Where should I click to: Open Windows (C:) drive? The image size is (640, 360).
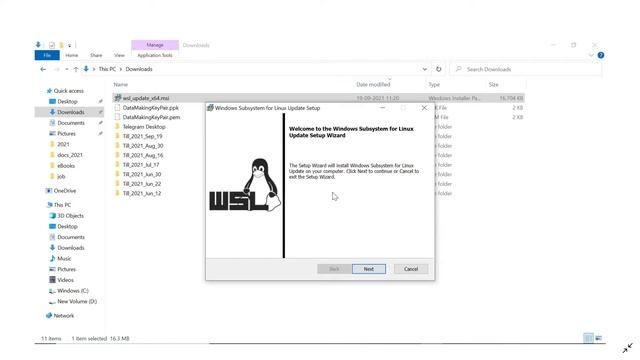click(x=72, y=291)
